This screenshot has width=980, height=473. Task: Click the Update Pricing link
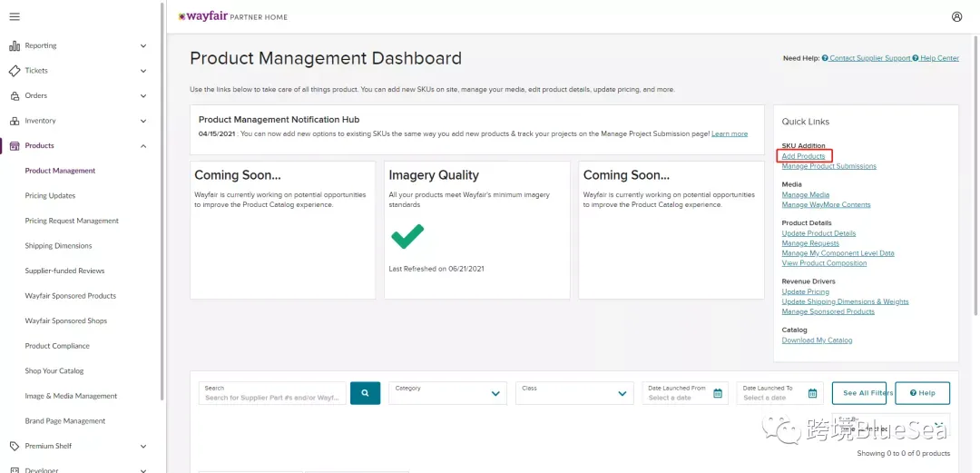coord(806,291)
